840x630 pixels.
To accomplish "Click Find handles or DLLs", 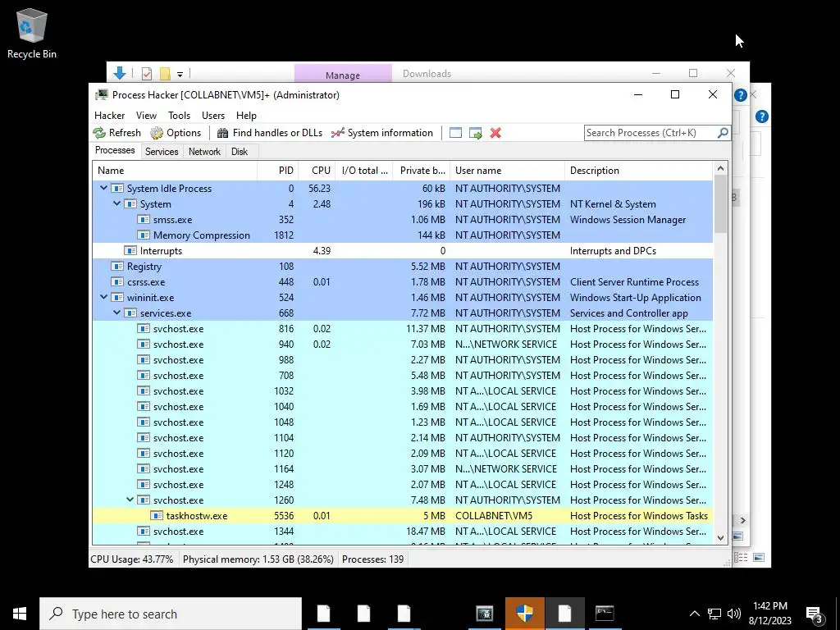I will click(269, 133).
